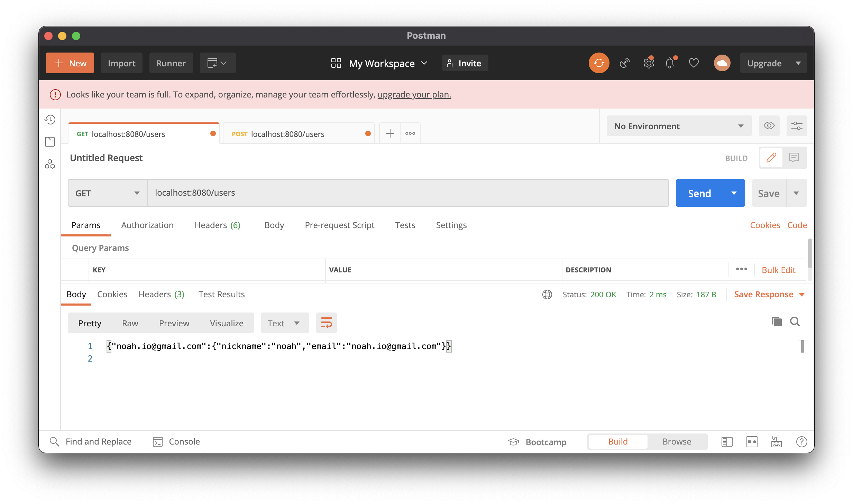This screenshot has height=504, width=853.
Task: Open the History sidebar icon
Action: (x=50, y=120)
